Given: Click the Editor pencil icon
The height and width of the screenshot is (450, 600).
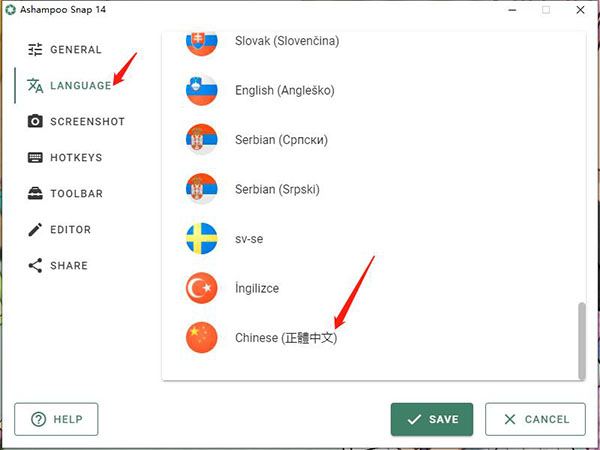Looking at the screenshot, I should [35, 230].
